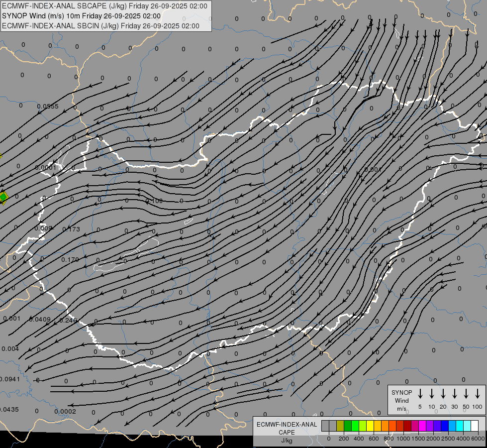The height and width of the screenshot is (448, 487).
Task: Select the SYNOP Wind 10m title line
Action: point(81,16)
